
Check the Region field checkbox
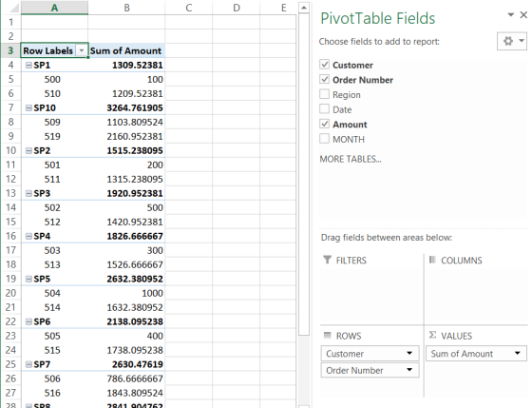[324, 94]
